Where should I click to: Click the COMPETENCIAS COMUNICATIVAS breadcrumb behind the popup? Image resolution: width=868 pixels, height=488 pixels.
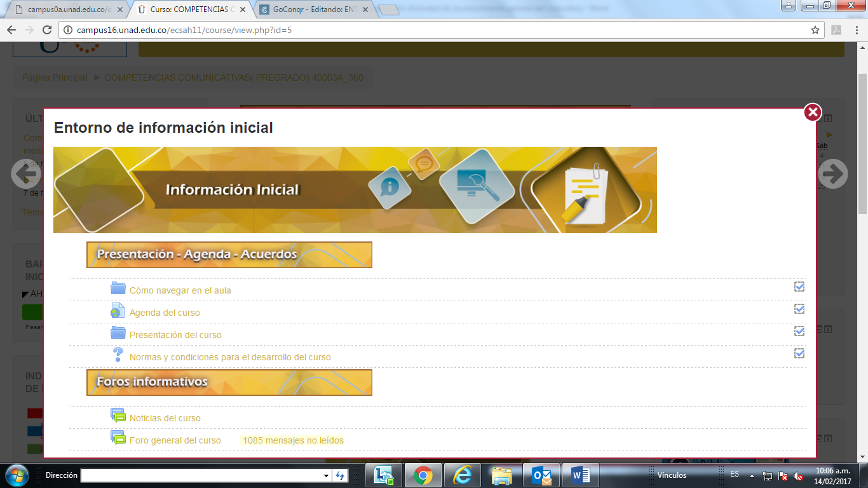tap(234, 78)
